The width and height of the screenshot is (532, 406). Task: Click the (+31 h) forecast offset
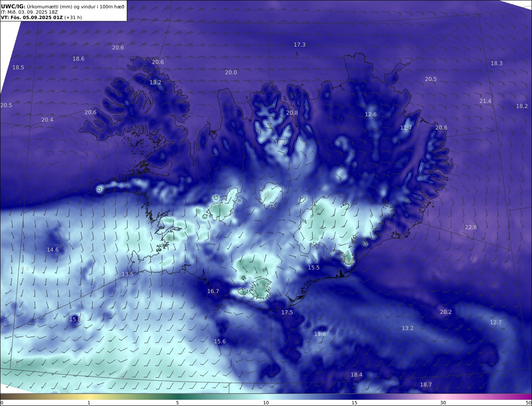tap(73, 17)
